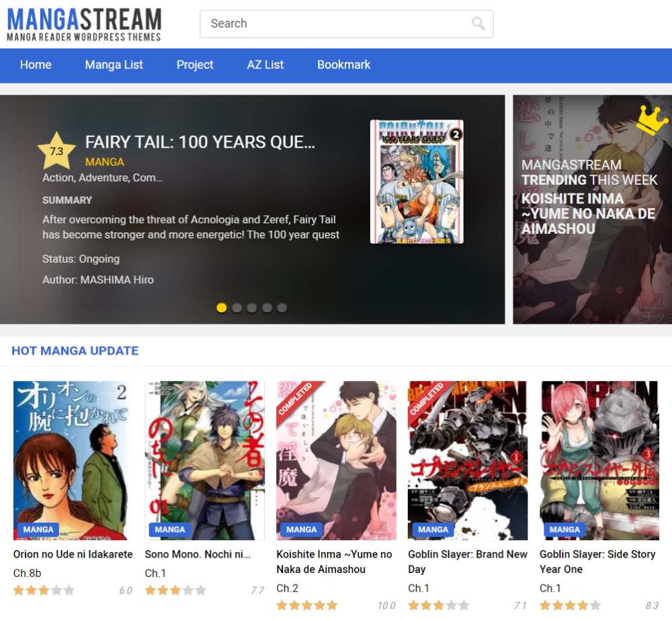Screen dimensions: 672x620
Task: Click the MANGA badge on Orion no Ude cover
Action: click(x=38, y=529)
